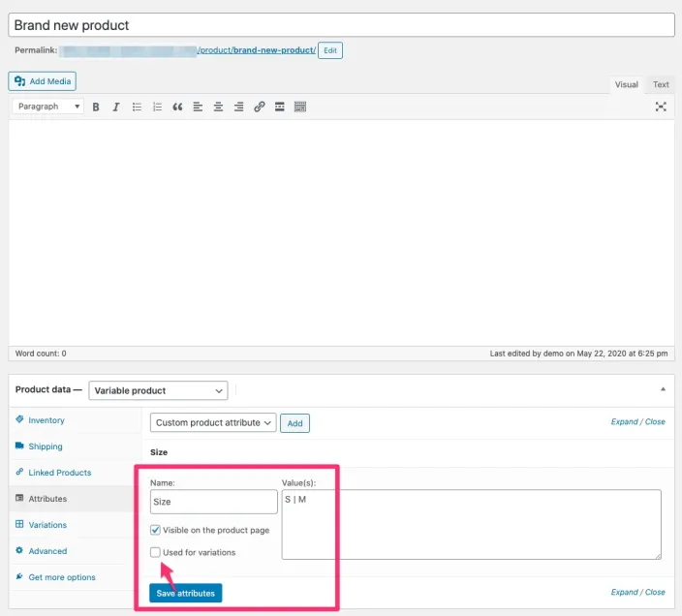Enable Used for variations checkbox

tap(156, 552)
